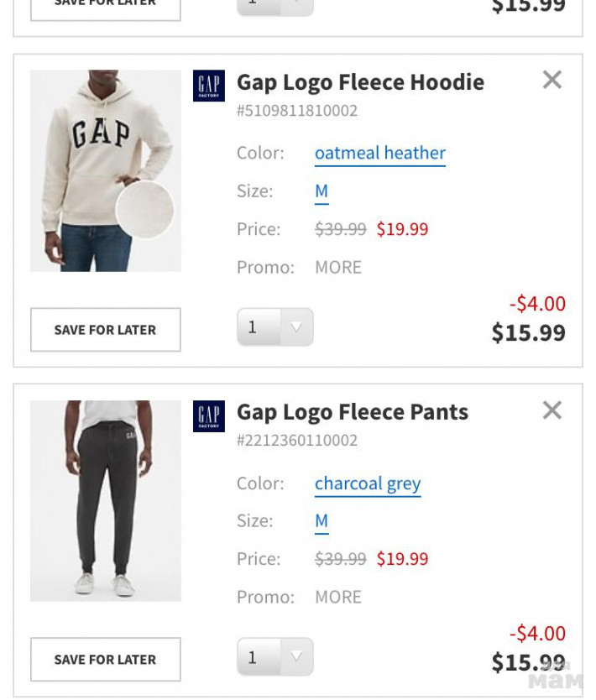This screenshot has width=596, height=700.
Task: Click Gap Factory logo beside Hoodie title
Action: (209, 86)
